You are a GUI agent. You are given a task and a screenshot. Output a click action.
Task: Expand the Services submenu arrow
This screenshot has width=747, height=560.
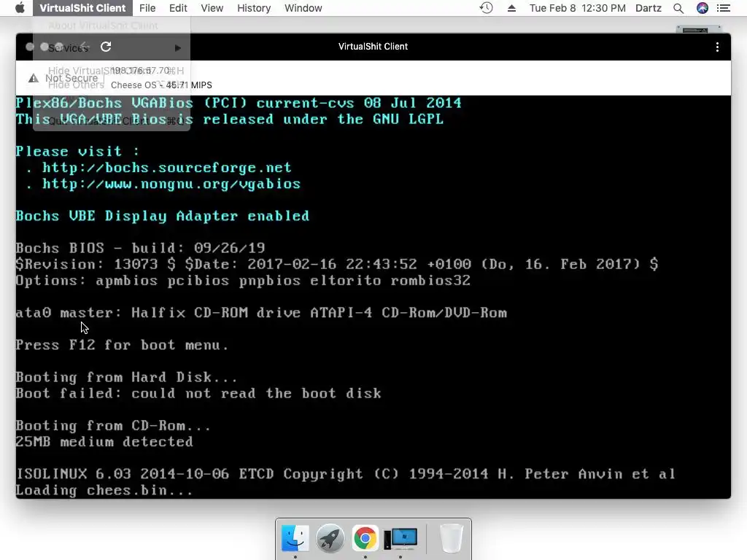[178, 48]
